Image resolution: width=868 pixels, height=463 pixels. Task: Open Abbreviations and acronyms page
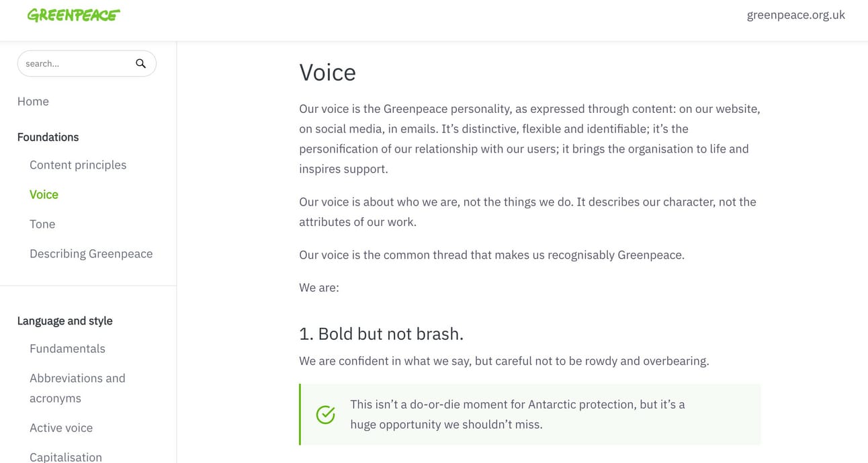pyautogui.click(x=77, y=388)
